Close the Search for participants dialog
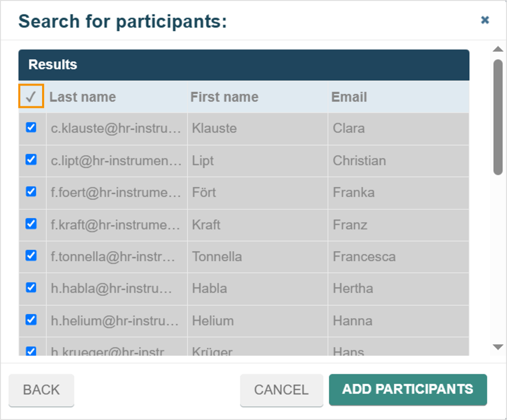Viewport: 507px width, 420px height. [485, 20]
